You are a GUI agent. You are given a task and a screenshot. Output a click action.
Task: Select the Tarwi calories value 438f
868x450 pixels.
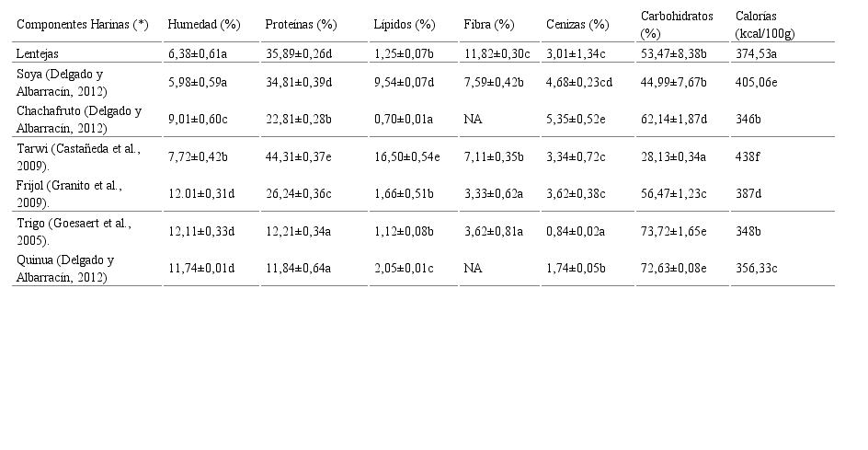(750, 157)
